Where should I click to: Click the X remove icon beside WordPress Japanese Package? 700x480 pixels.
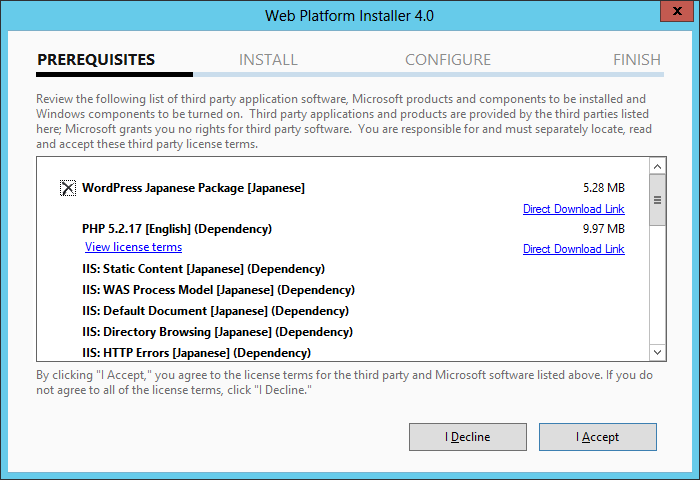coord(68,188)
